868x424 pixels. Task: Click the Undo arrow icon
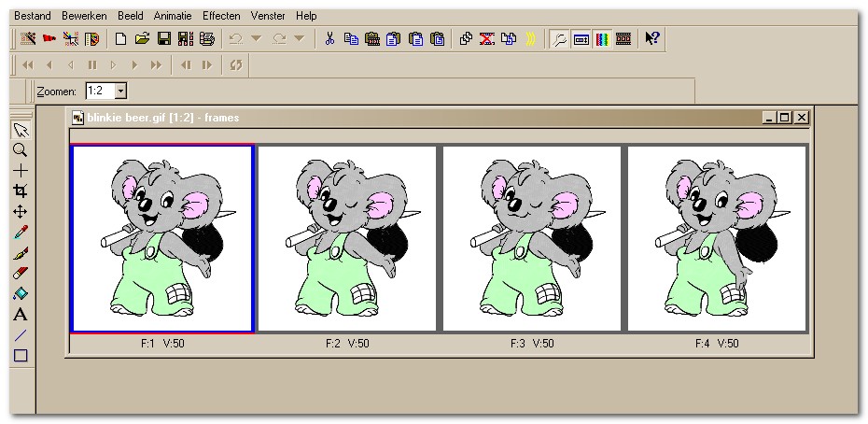(236, 39)
